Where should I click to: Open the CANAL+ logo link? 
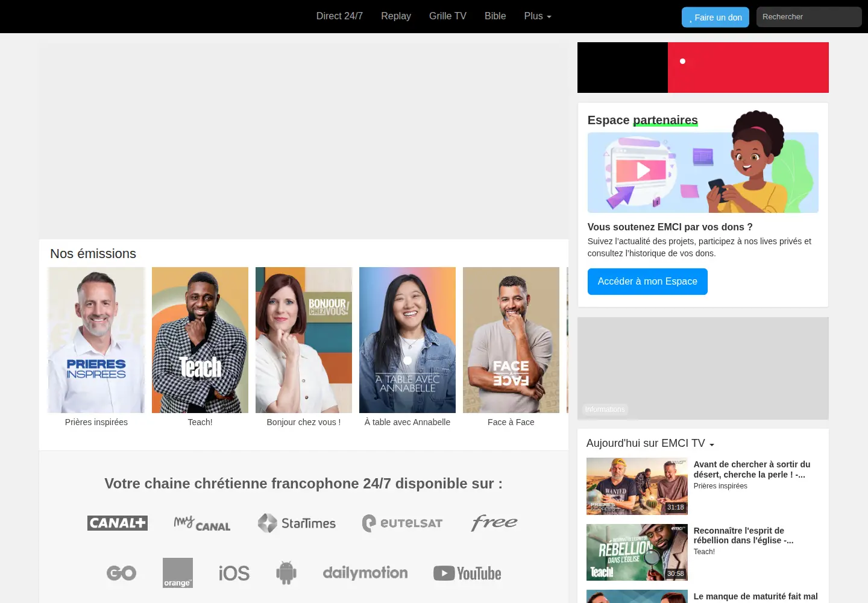pyautogui.click(x=118, y=523)
